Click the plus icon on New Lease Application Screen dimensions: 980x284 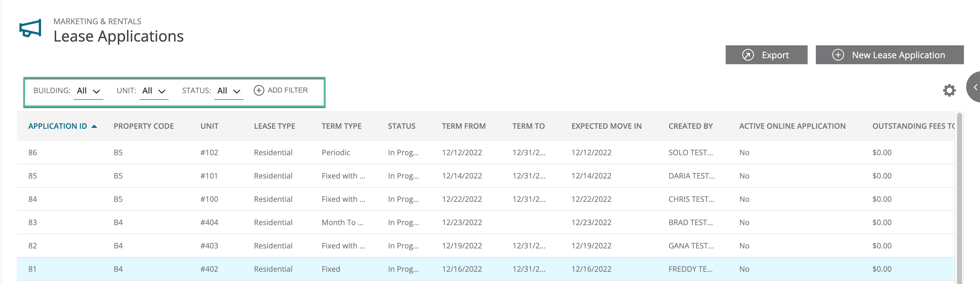[838, 55]
